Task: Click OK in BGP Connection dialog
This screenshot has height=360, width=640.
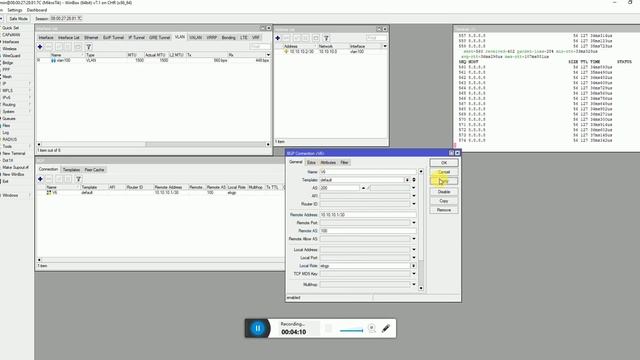Action: tap(444, 163)
